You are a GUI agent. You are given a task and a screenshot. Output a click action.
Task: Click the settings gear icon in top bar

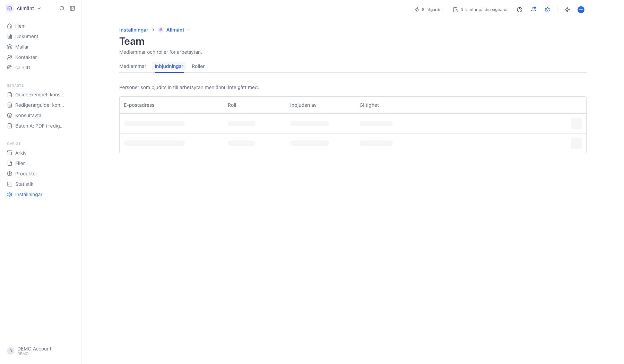tap(547, 10)
